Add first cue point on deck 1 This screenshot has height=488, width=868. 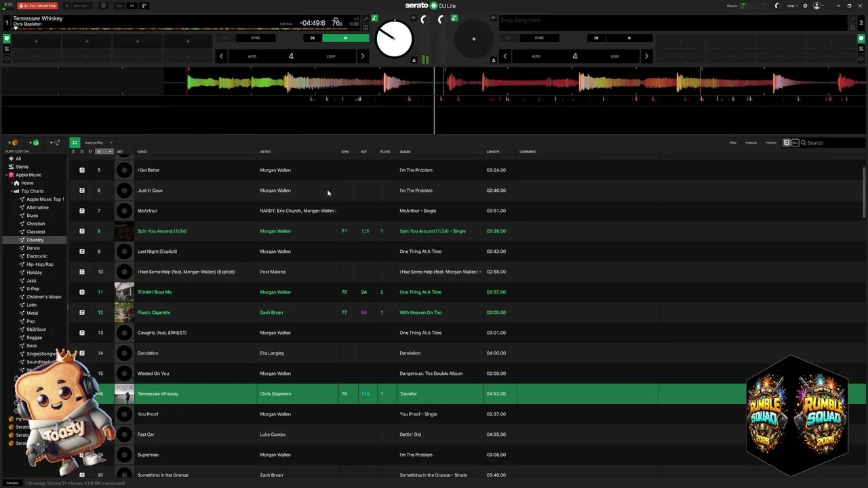click(x=36, y=41)
